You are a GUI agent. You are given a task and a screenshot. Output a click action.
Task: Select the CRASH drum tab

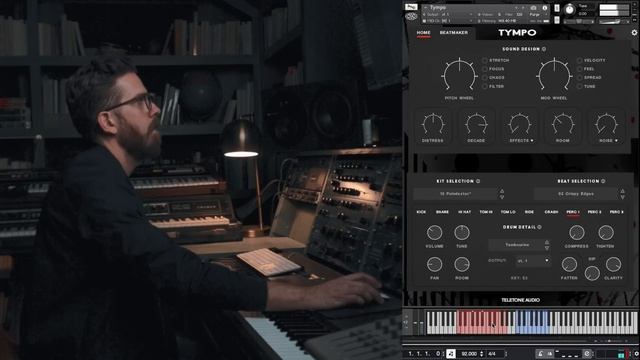[551, 212]
